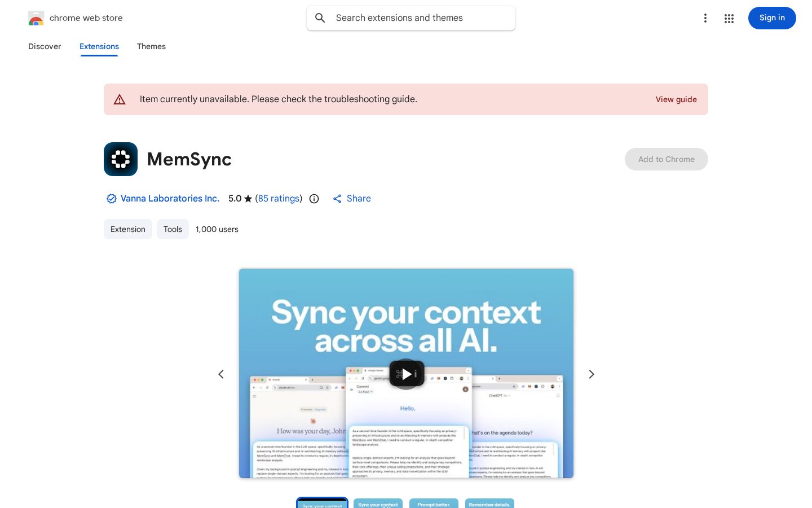The width and height of the screenshot is (812, 508).
Task: Click the Sign in button
Action: (x=772, y=18)
